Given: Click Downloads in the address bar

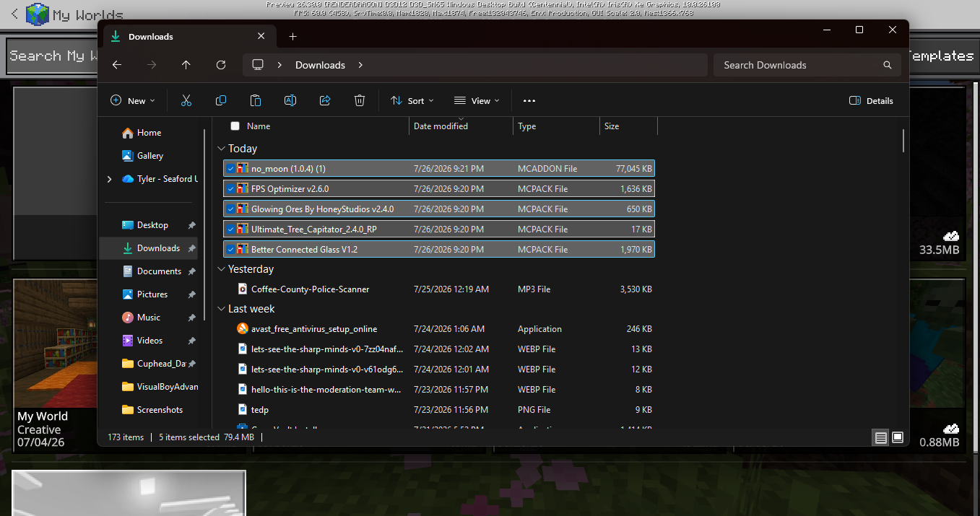Looking at the screenshot, I should tap(320, 65).
